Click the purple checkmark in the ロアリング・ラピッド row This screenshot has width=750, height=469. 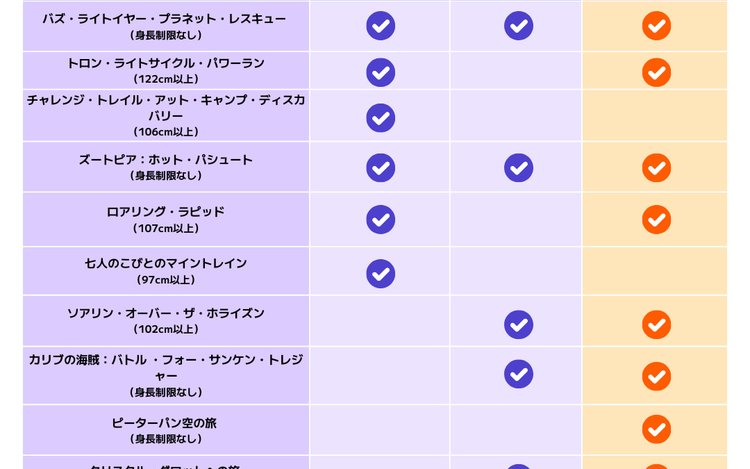tap(380, 219)
